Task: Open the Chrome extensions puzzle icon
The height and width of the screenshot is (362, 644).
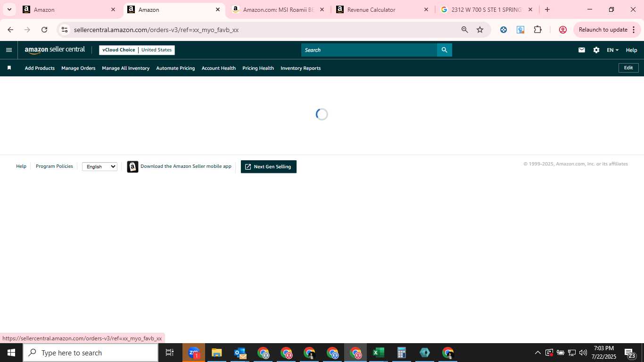Action: (537, 30)
